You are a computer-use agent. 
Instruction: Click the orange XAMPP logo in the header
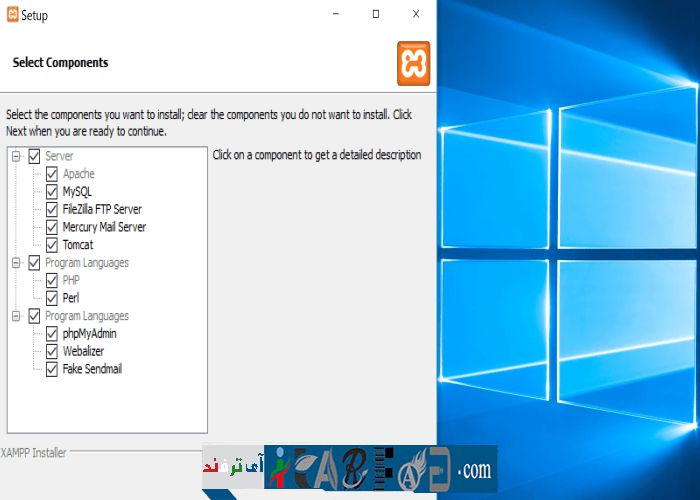[x=413, y=63]
